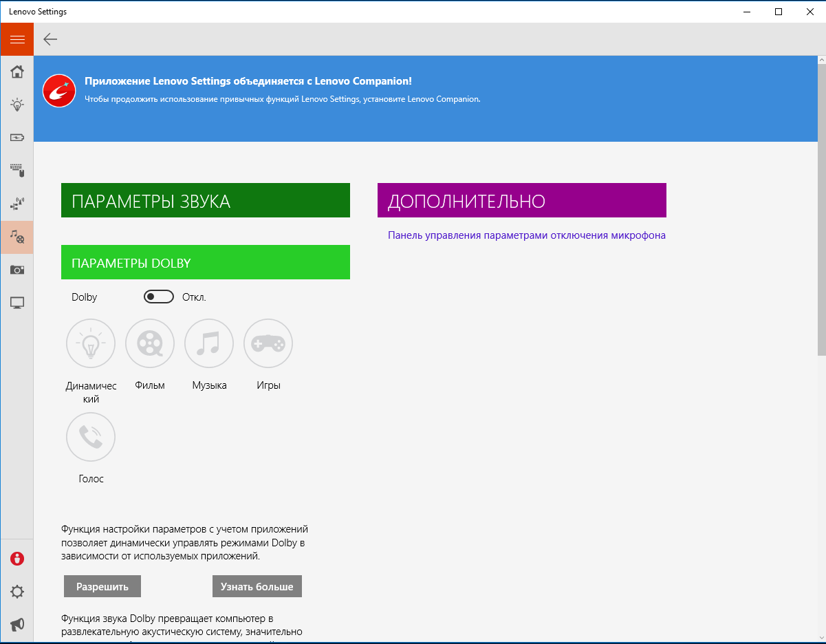Select the Динамический Dolby profile
Image resolution: width=826 pixels, height=644 pixels.
click(91, 343)
